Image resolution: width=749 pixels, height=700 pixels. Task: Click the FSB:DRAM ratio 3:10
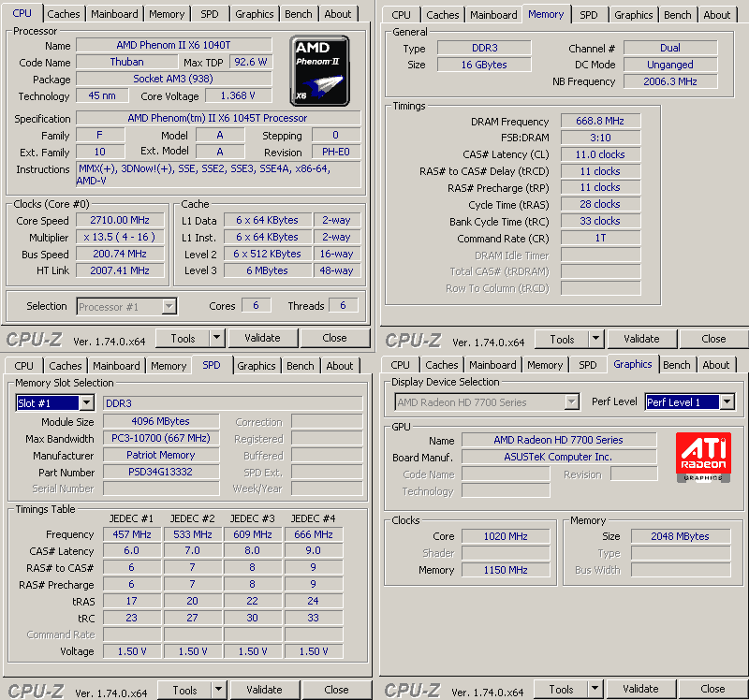600,138
